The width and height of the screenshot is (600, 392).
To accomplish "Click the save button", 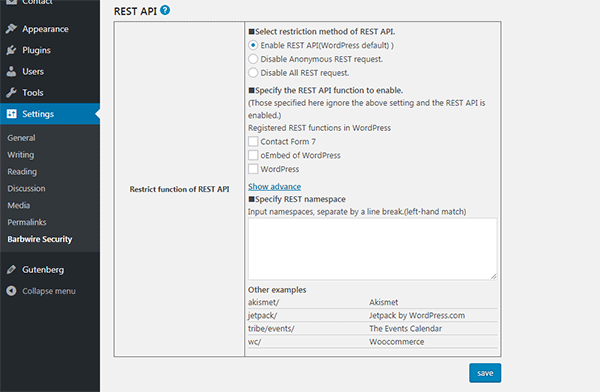I will point(485,373).
